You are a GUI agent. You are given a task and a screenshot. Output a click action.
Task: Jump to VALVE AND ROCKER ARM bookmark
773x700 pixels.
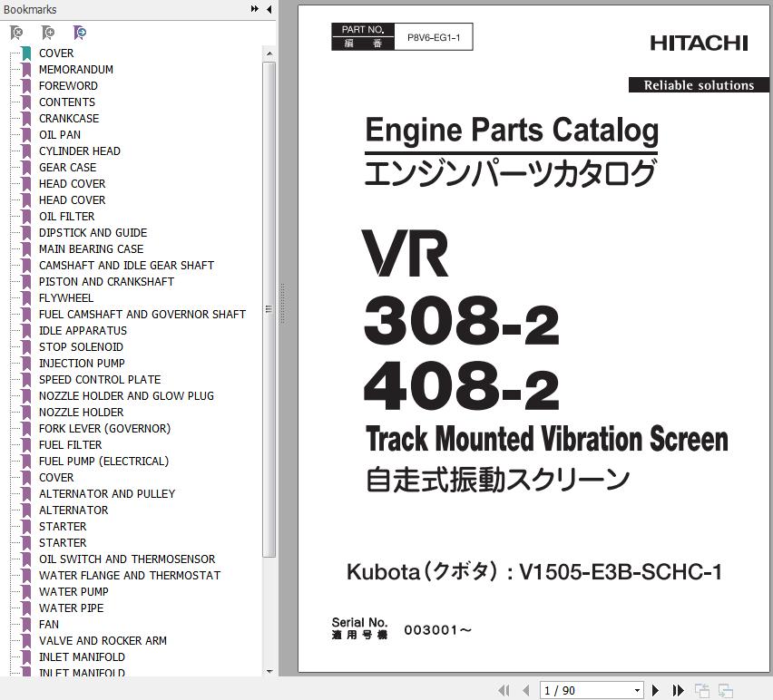103,640
